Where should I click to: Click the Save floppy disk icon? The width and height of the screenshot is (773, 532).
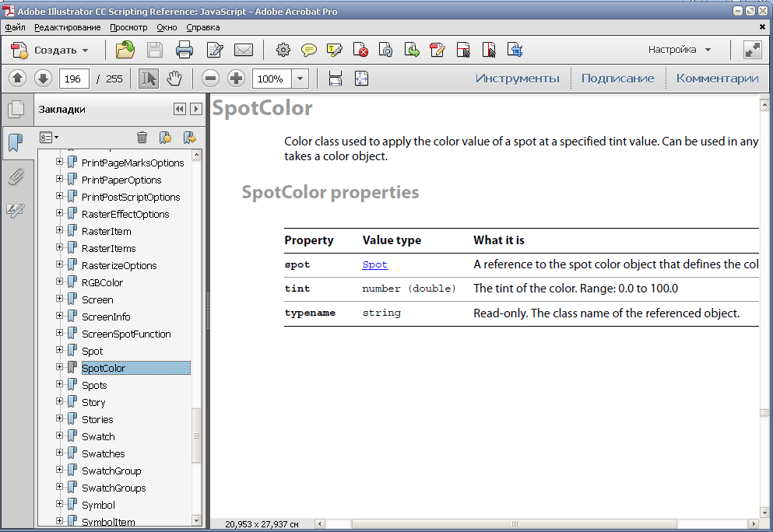click(x=155, y=50)
